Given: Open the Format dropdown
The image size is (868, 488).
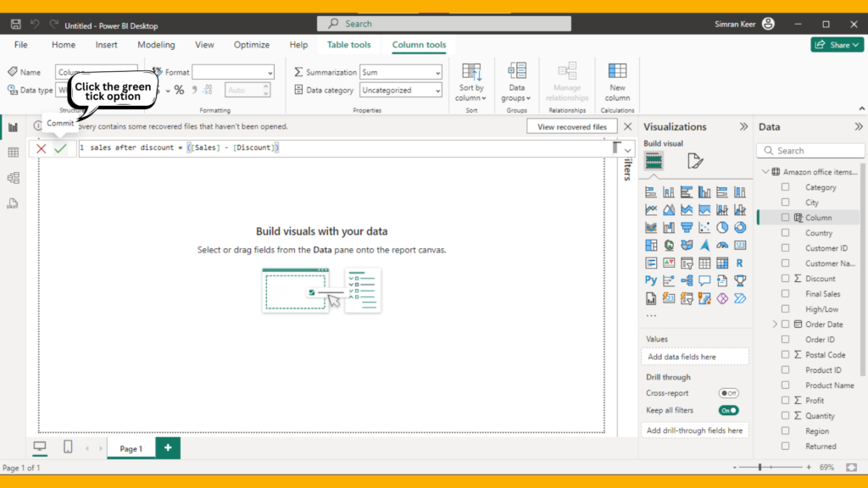Looking at the screenshot, I should tap(233, 73).
